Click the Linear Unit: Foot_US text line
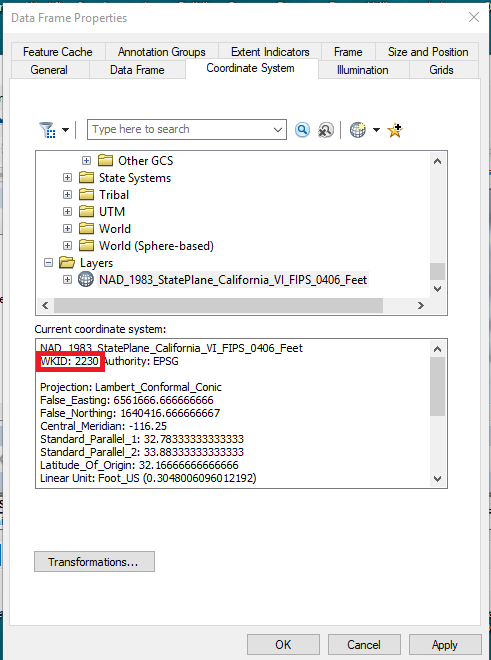Screen dimensions: 491x660 [148, 478]
